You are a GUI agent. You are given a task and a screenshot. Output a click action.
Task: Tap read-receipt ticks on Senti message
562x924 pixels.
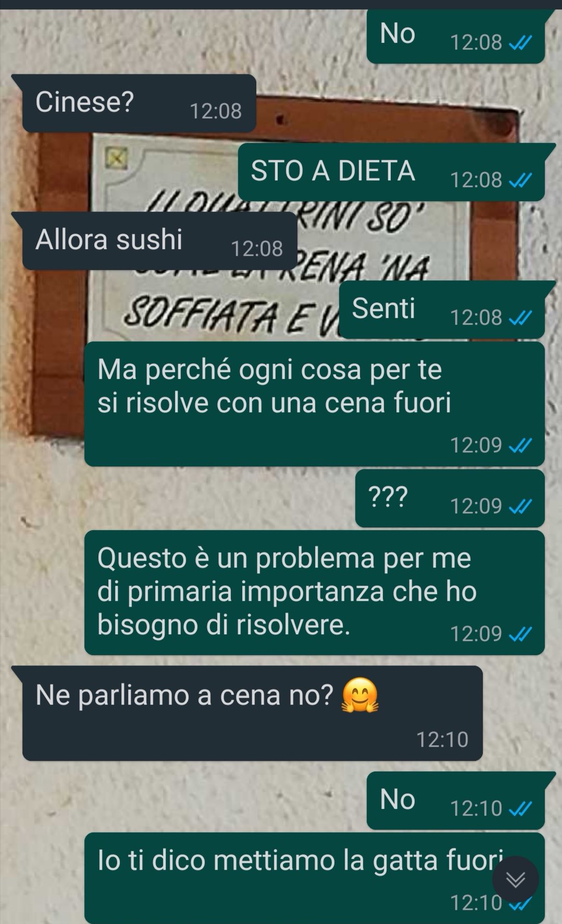(x=520, y=317)
